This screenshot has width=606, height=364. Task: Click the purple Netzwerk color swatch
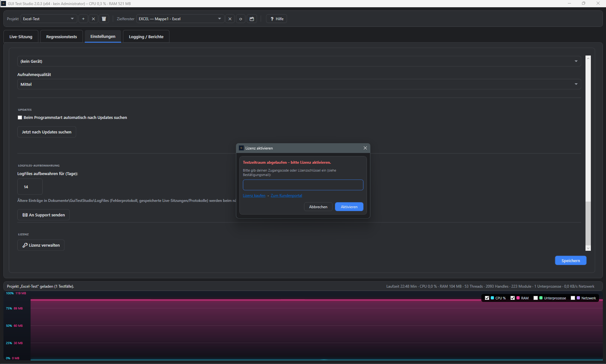[578, 298]
